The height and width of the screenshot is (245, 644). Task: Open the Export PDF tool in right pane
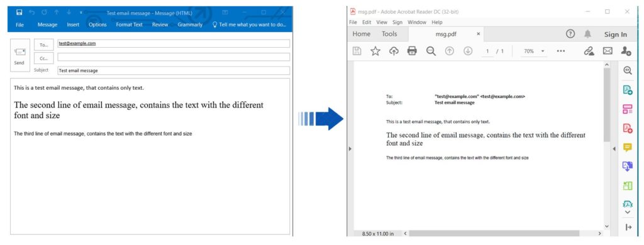[x=628, y=90]
